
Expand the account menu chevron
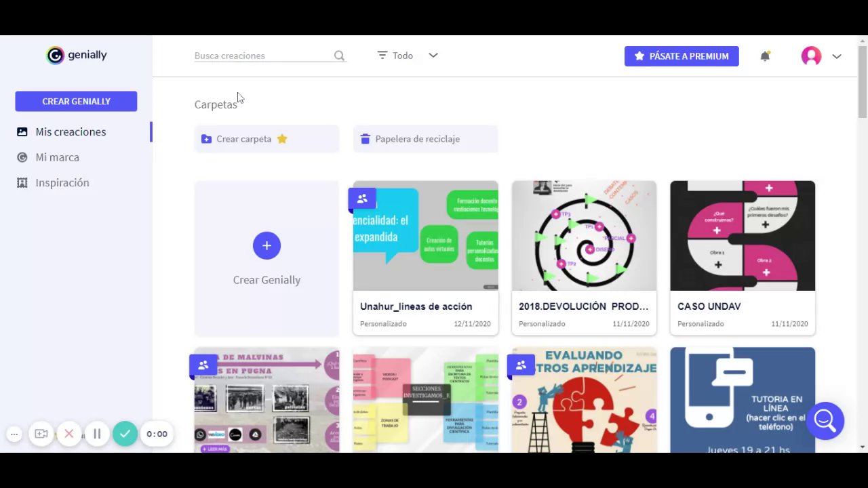tap(837, 56)
